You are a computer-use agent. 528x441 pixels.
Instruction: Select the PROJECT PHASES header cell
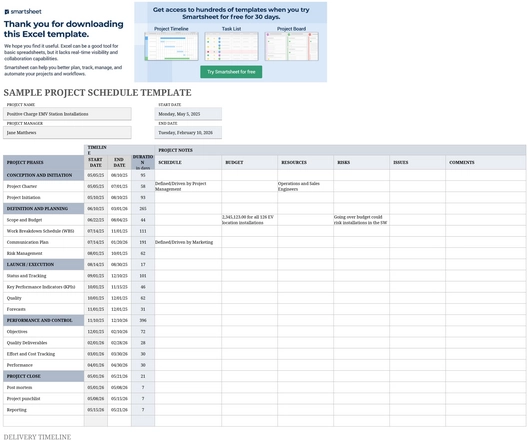click(x=44, y=162)
